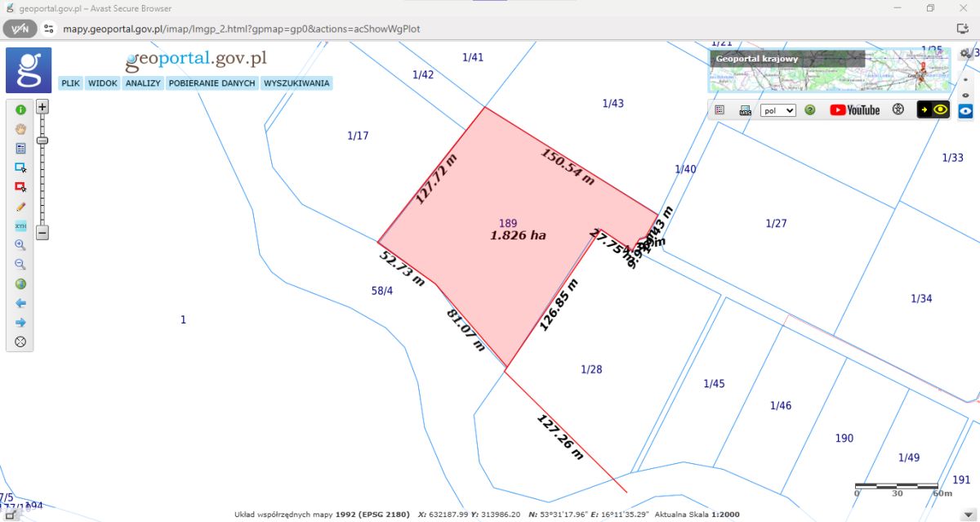Open the WIDOK menu
This screenshot has height=522, width=980.
point(103,83)
